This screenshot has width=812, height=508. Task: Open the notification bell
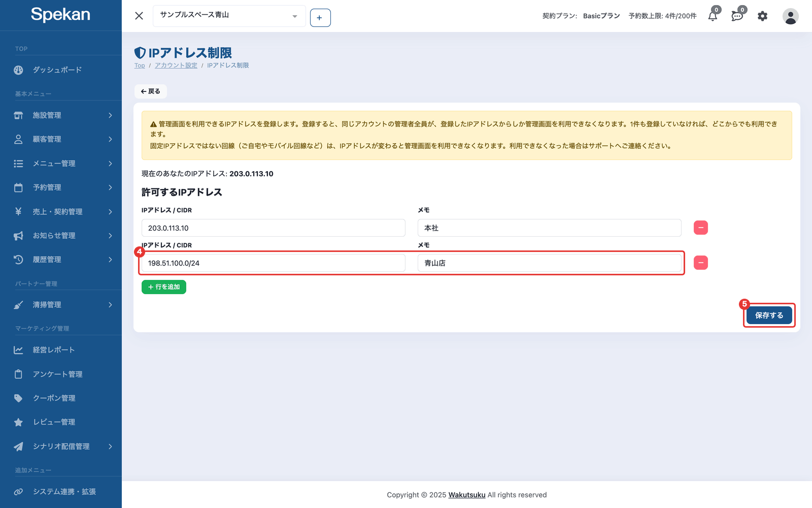713,16
